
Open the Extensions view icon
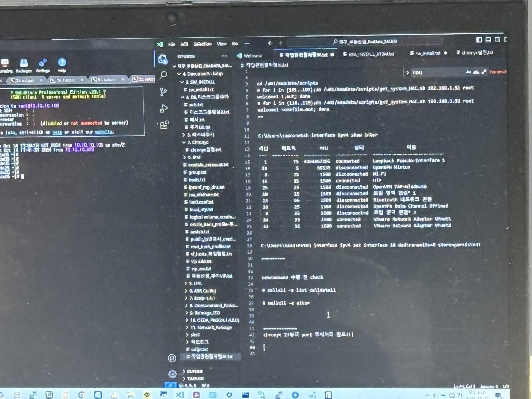coord(164,125)
